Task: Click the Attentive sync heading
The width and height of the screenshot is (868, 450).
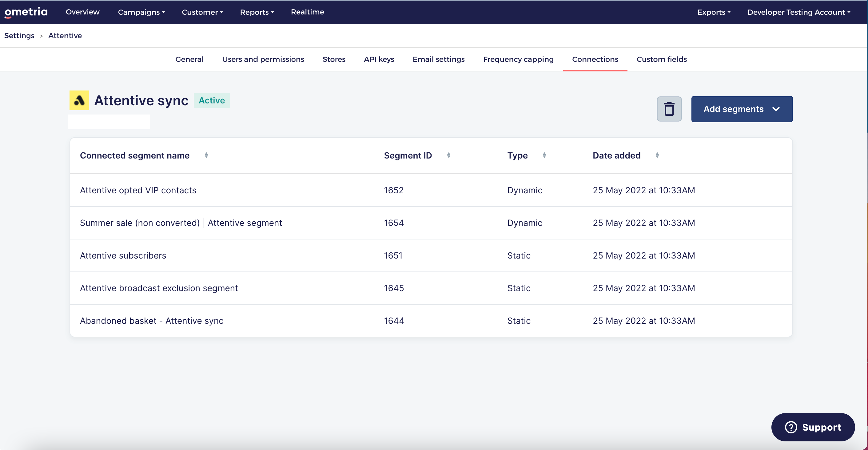Action: pos(141,100)
